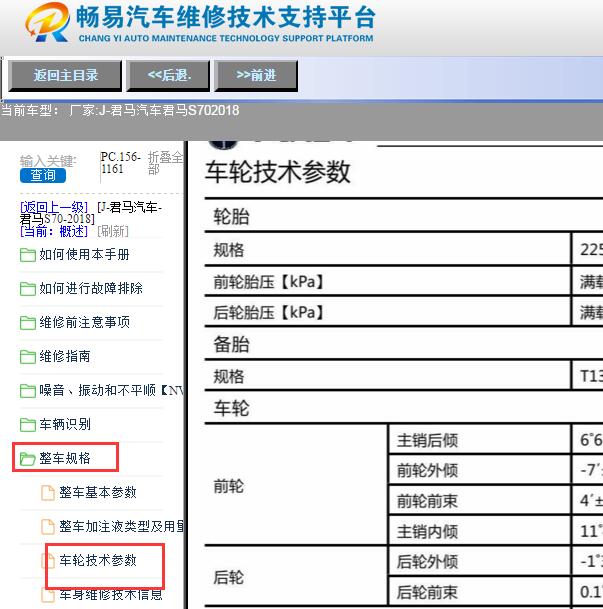Click the keyword input field PC.156-1161

[x=121, y=163]
